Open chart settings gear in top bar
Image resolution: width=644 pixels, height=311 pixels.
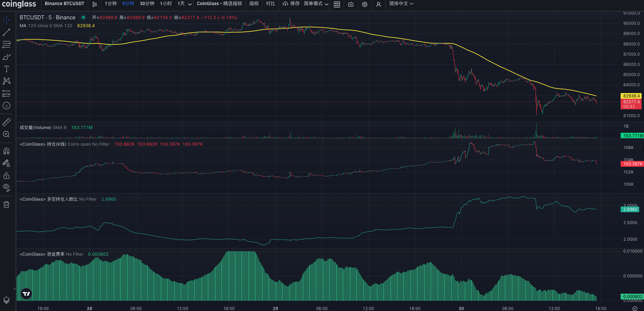[364, 4]
